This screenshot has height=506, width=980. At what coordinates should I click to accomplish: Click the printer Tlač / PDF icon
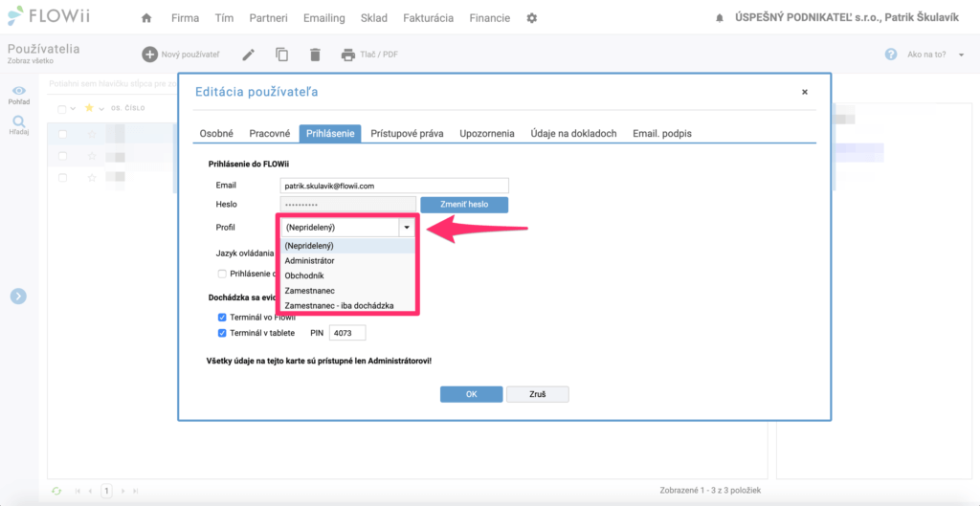click(x=348, y=55)
